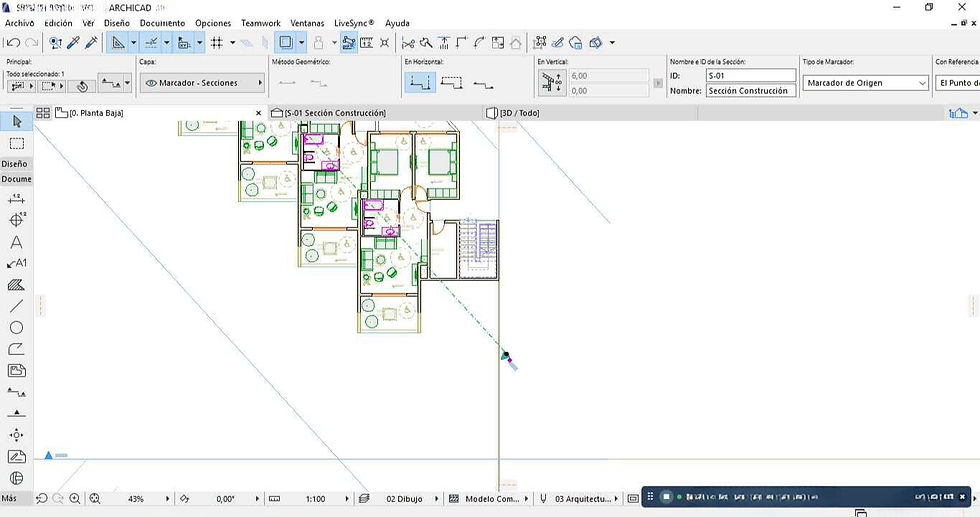Undo the last action
Image resolution: width=980 pixels, height=517 pixels.
point(13,43)
